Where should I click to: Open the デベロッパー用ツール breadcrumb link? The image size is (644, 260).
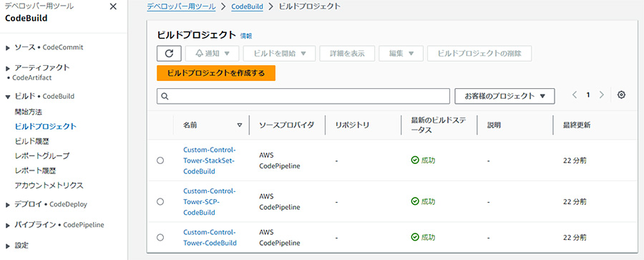click(181, 6)
